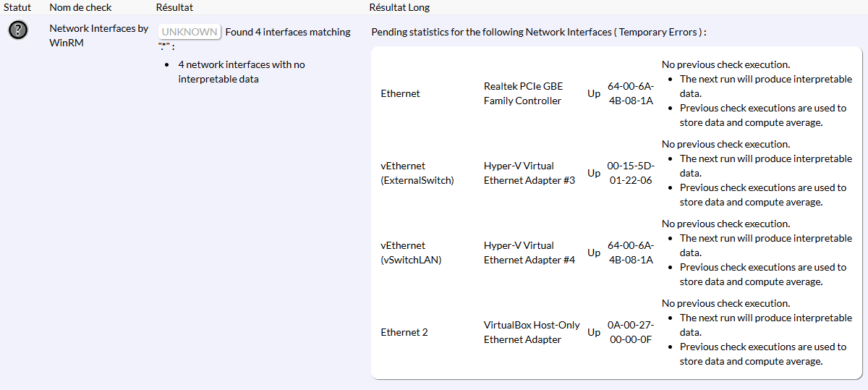Click MAC address 00-15-5D-01-22-06
This screenshot has height=390, width=868.
click(630, 173)
